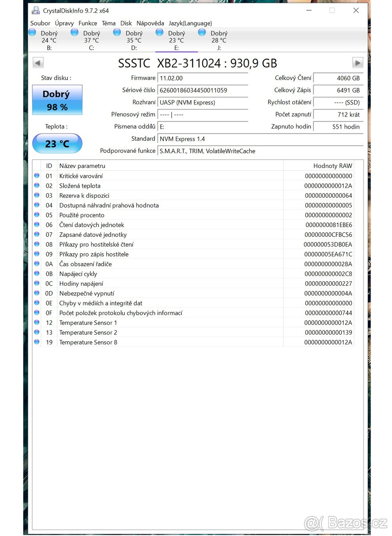Image resolution: width=392 pixels, height=536 pixels.
Task: Click status dot for Složená teplota row
Action: coord(37,186)
